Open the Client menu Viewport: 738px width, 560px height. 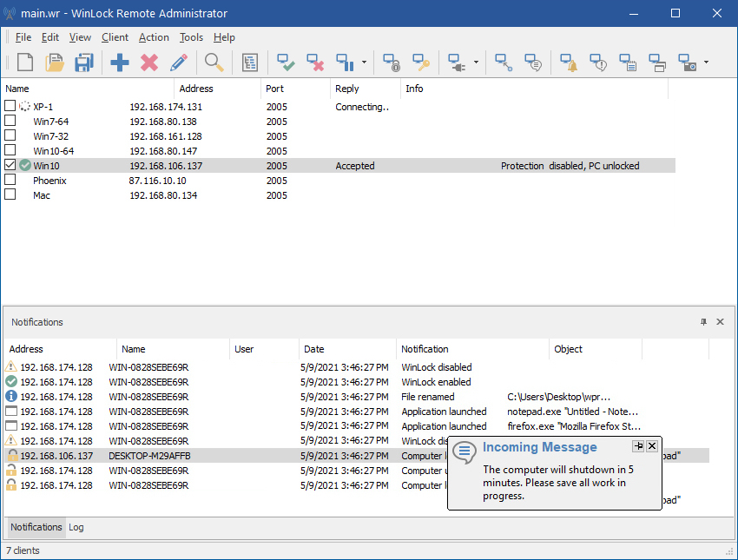click(x=115, y=37)
